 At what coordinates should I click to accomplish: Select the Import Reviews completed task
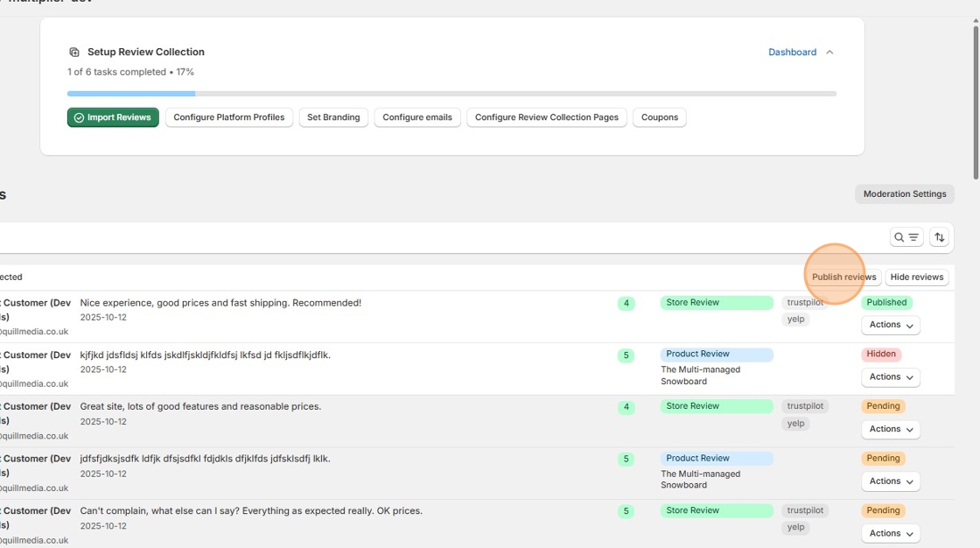(x=113, y=117)
